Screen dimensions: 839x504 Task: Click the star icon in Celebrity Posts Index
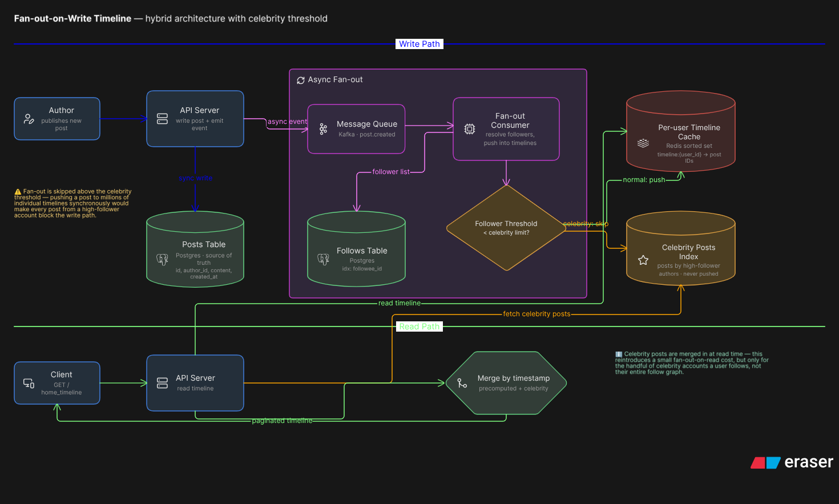pyautogui.click(x=643, y=260)
